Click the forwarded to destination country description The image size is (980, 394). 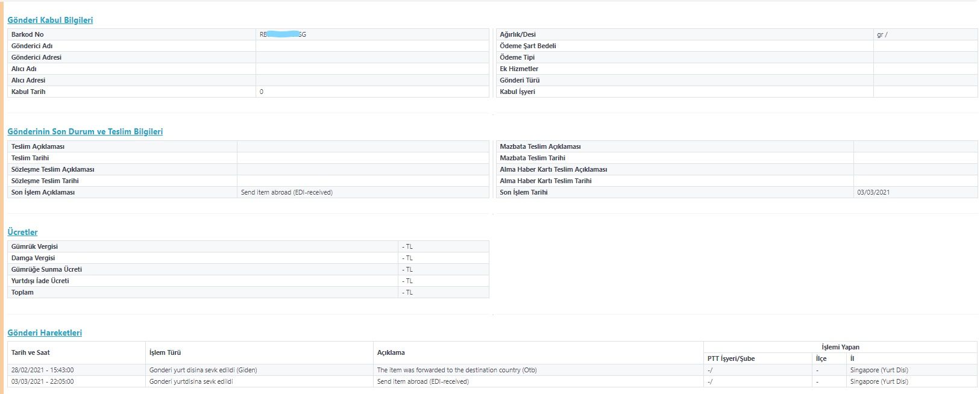coord(457,370)
